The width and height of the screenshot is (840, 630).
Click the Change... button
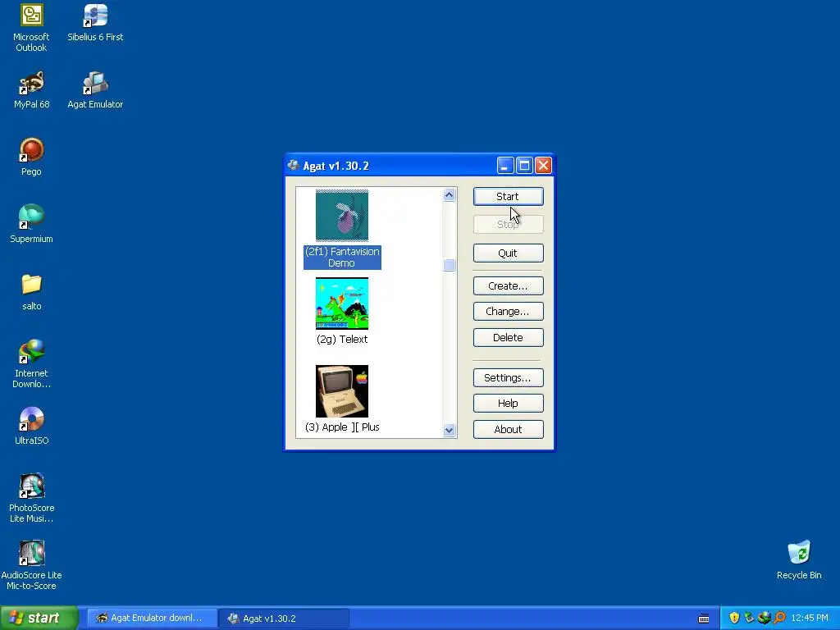click(x=508, y=311)
